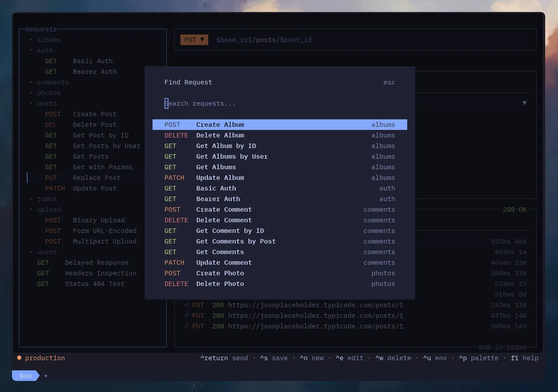The width and height of the screenshot is (558, 392).
Task: Open Get with Params in sidebar
Action: (x=89, y=167)
